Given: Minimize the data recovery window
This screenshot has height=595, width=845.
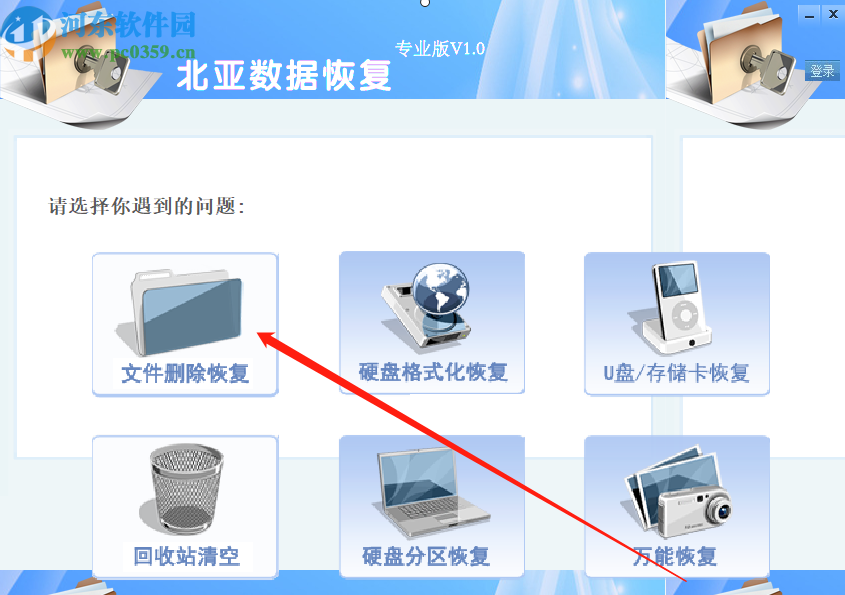Looking at the screenshot, I should coord(809,15).
